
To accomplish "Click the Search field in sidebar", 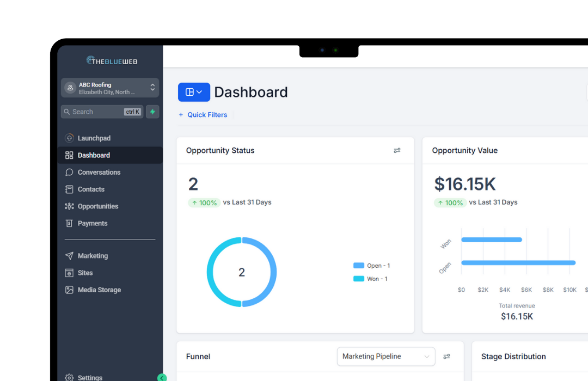I will coord(102,112).
